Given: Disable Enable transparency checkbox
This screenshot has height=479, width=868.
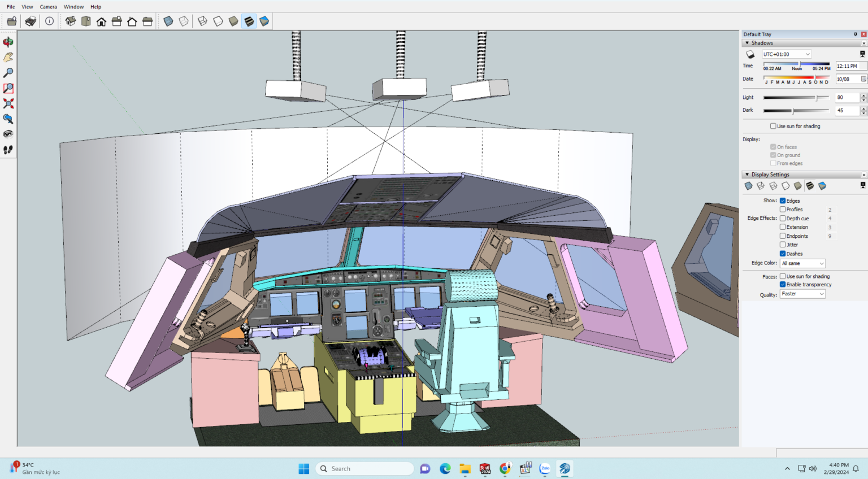Looking at the screenshot, I should tap(783, 285).
